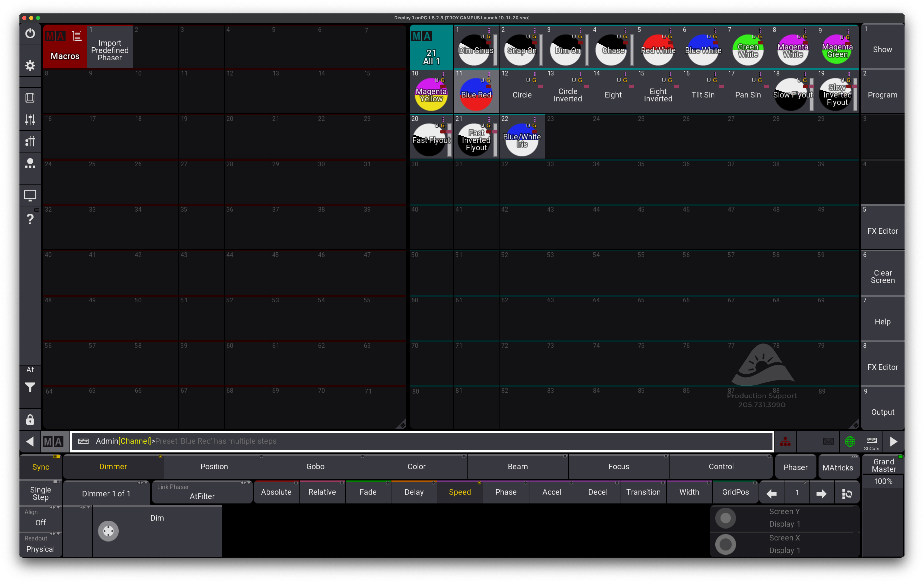Select the Position feature group tab

point(214,467)
